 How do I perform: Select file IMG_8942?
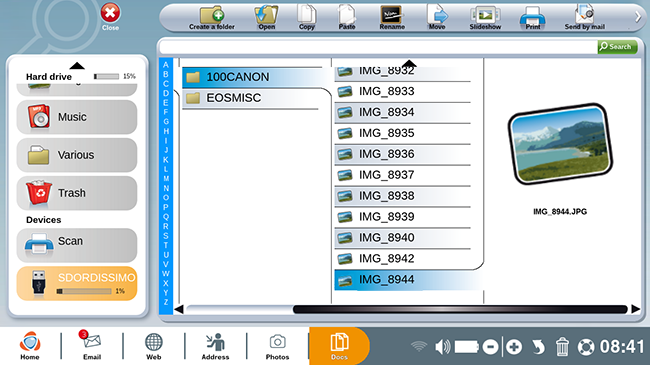(403, 259)
